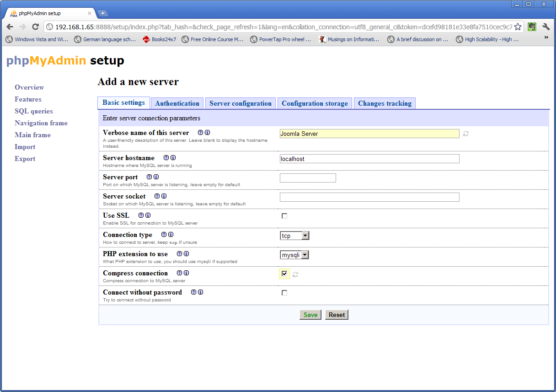
Task: Reload the page in Chrome
Action: (35, 27)
